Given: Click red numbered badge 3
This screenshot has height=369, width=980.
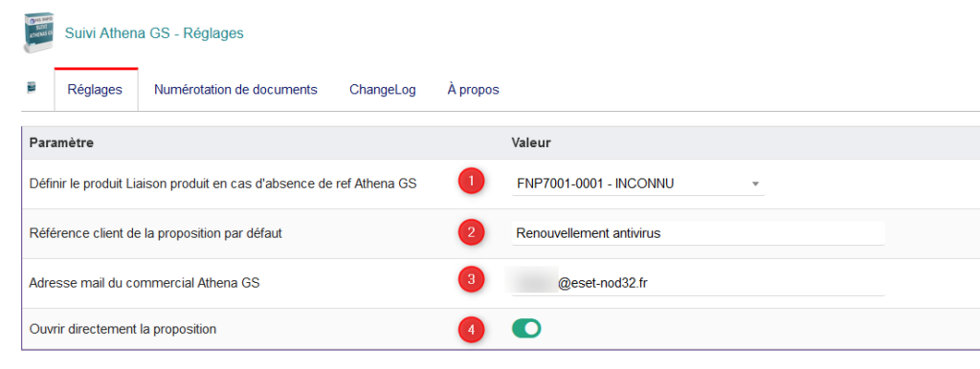Looking at the screenshot, I should click(472, 280).
